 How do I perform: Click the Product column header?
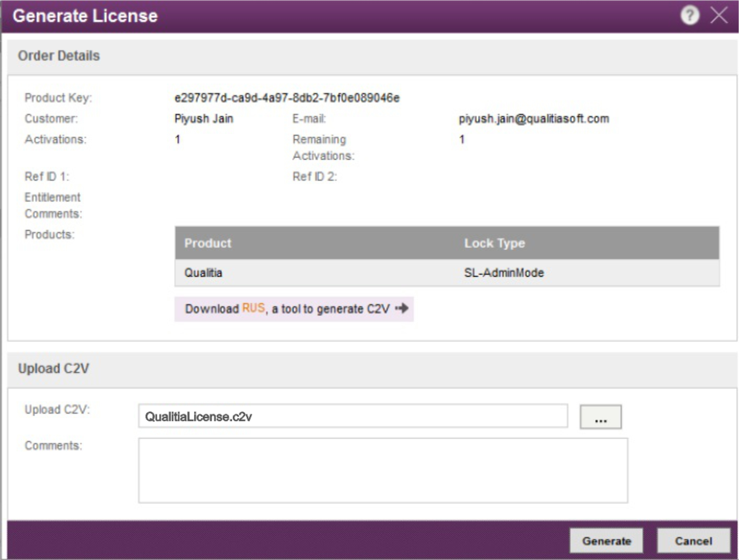coord(208,243)
